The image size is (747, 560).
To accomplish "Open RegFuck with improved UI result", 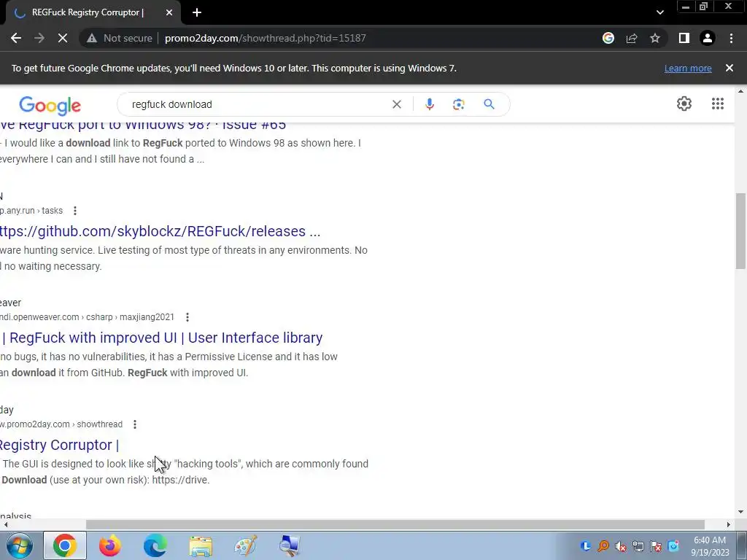I will point(162,338).
